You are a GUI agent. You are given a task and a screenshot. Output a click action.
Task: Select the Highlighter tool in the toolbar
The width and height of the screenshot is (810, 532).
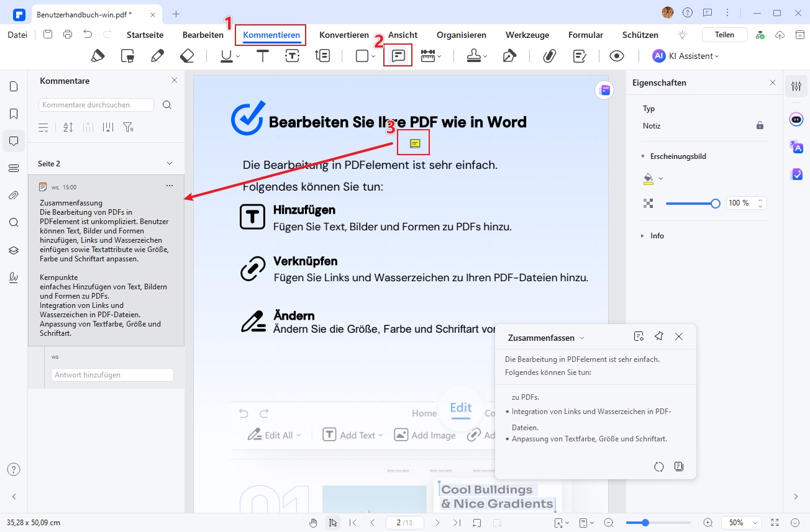[x=97, y=56]
